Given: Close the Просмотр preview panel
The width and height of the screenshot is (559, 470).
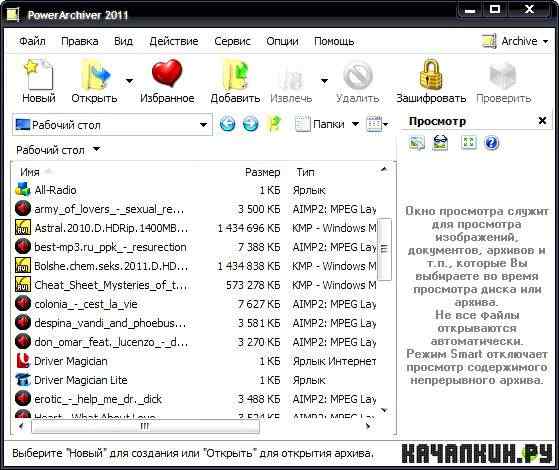Looking at the screenshot, I should (542, 121).
